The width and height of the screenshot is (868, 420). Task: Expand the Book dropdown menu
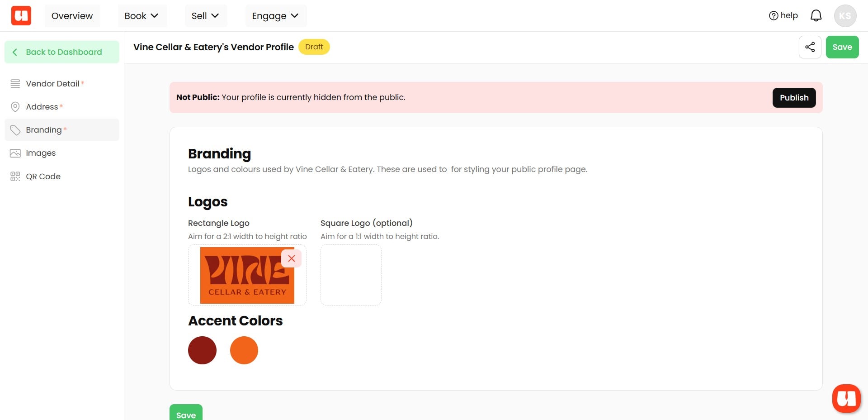[x=142, y=15]
